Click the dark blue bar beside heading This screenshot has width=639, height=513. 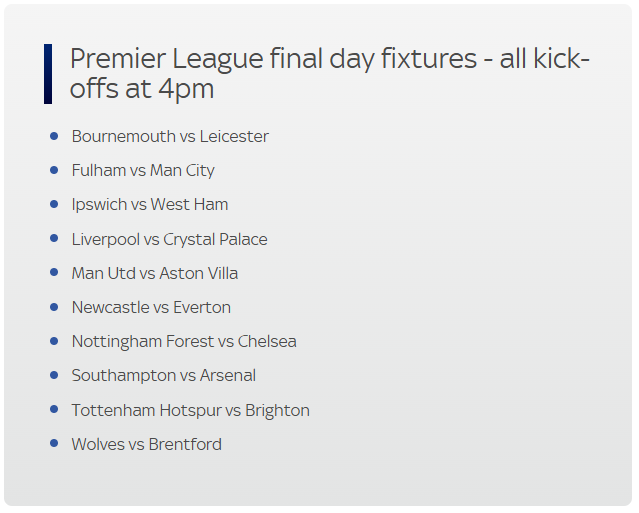[x=48, y=74]
